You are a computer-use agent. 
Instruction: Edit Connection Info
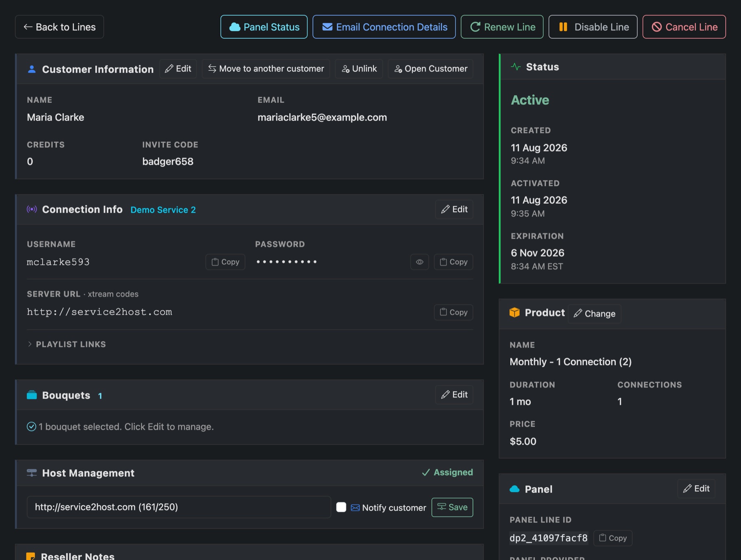click(x=454, y=209)
